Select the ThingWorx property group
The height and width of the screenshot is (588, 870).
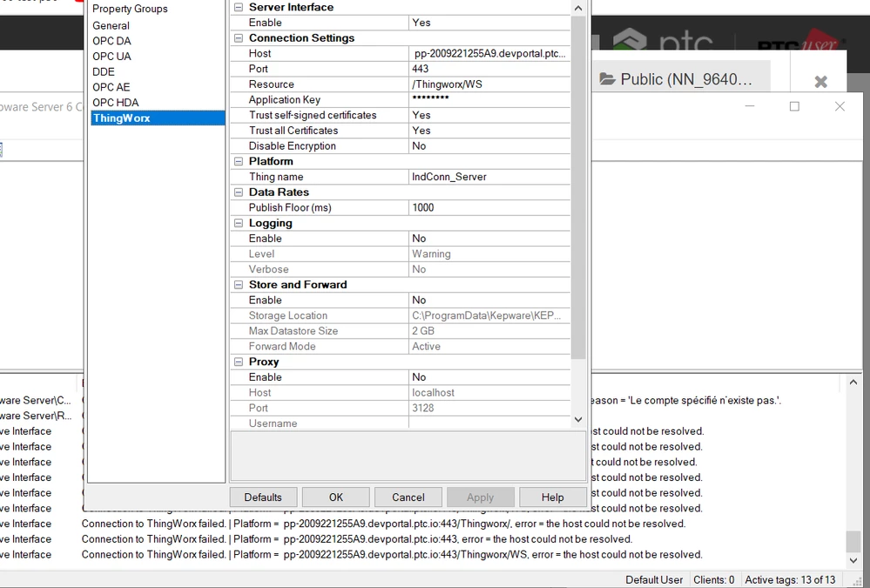pyautogui.click(x=158, y=118)
